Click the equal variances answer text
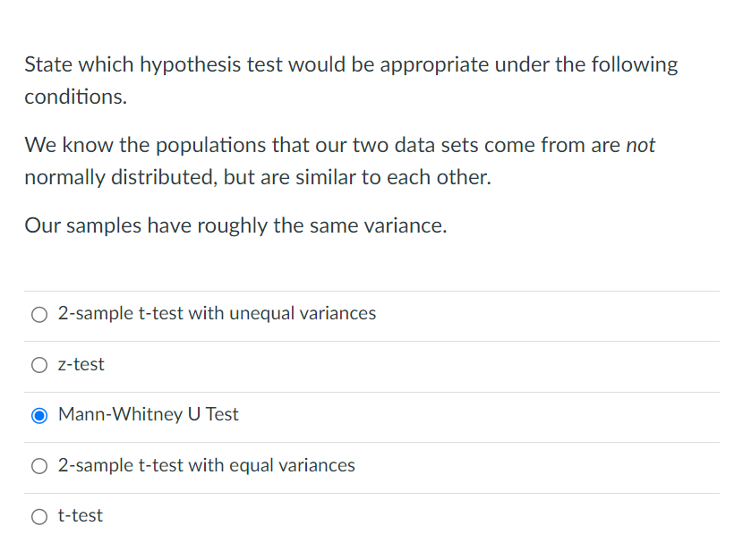This screenshot has height=560, width=743. click(x=206, y=465)
